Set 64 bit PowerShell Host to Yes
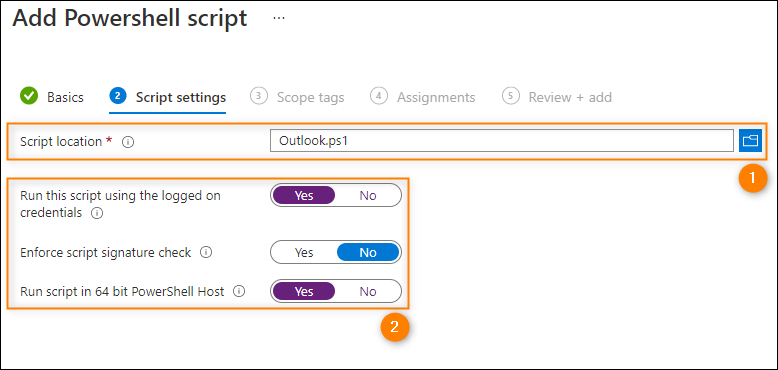 click(x=304, y=291)
